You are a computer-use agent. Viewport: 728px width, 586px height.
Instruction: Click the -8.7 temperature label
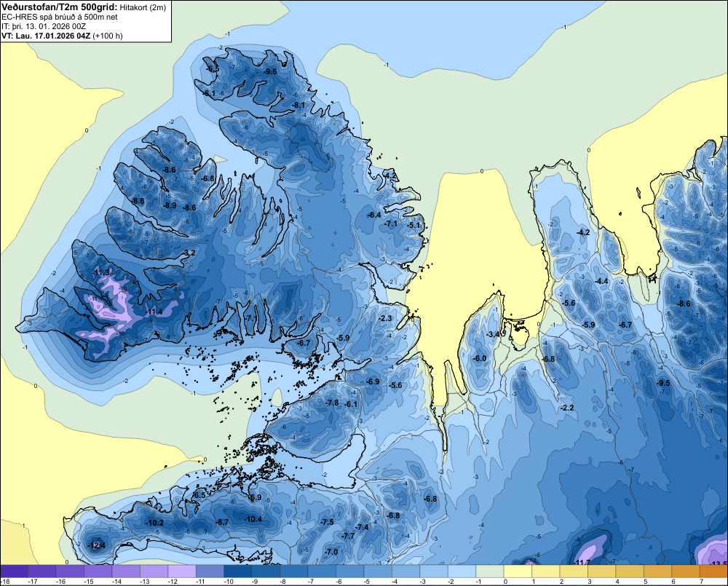[x=222, y=522]
